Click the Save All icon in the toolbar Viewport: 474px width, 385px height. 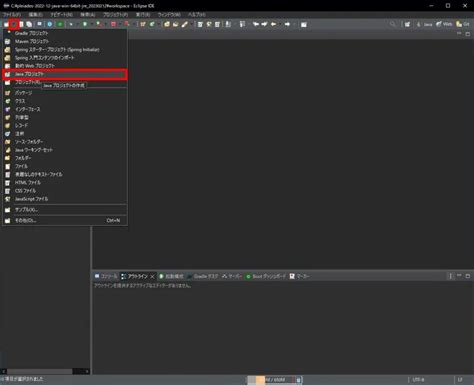29,24
